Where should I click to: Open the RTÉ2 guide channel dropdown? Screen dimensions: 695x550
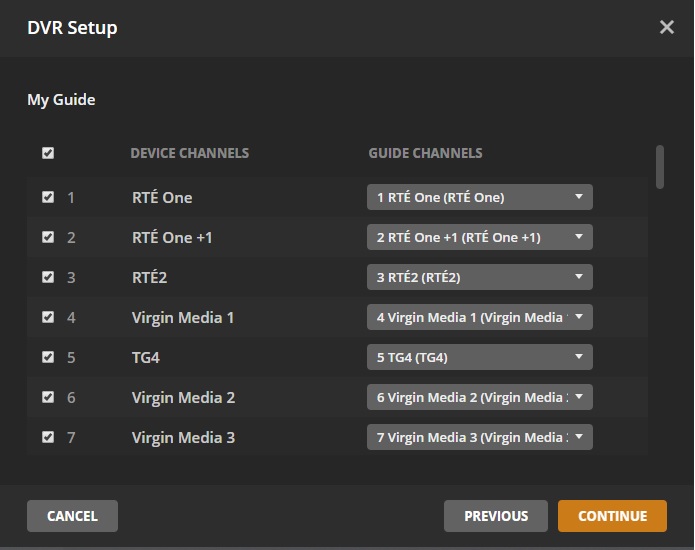click(x=479, y=277)
